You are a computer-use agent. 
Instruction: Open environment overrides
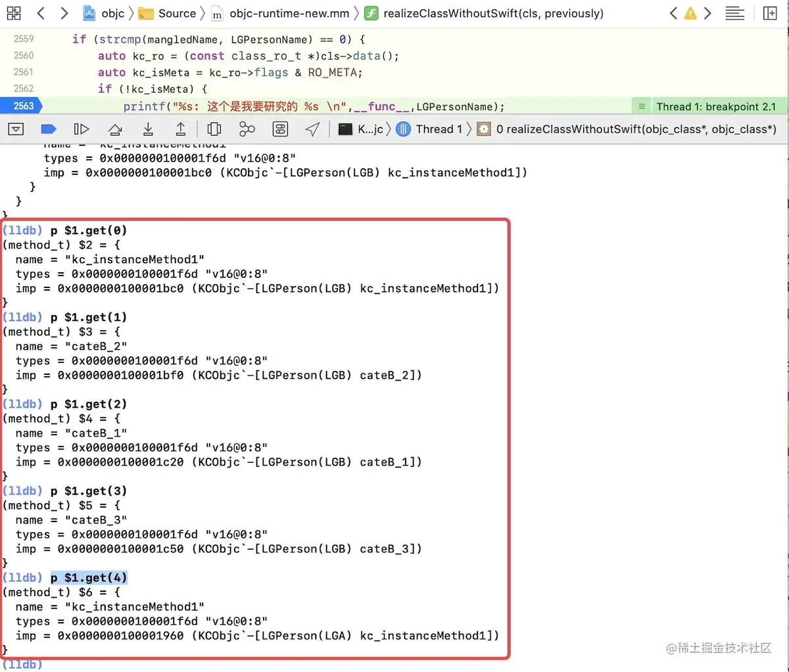(x=280, y=130)
